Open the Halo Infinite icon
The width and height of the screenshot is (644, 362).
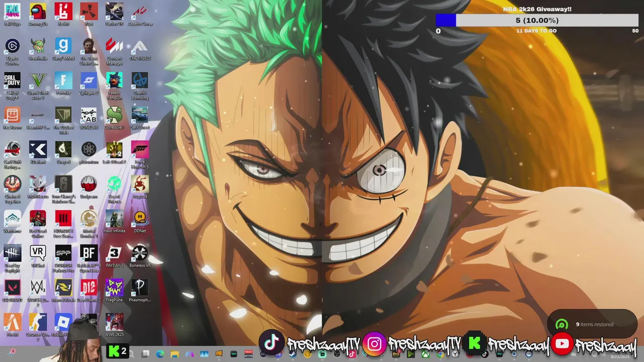114,221
